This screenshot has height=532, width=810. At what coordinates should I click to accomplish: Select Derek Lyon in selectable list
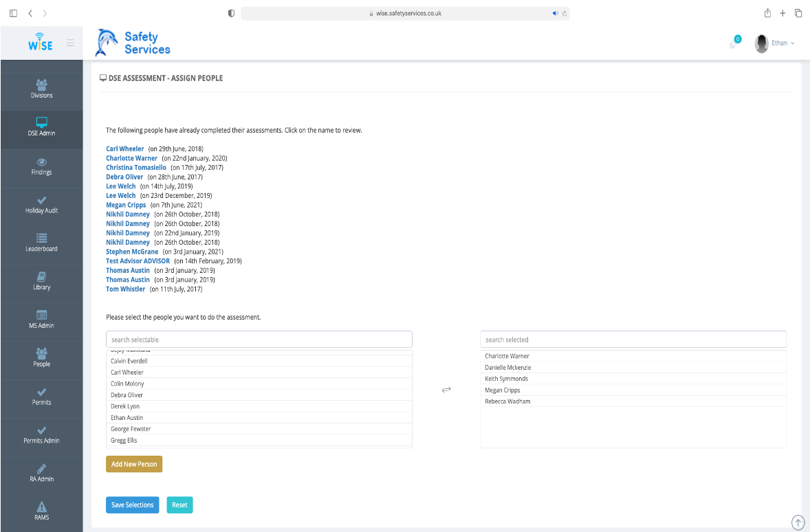coord(259,406)
